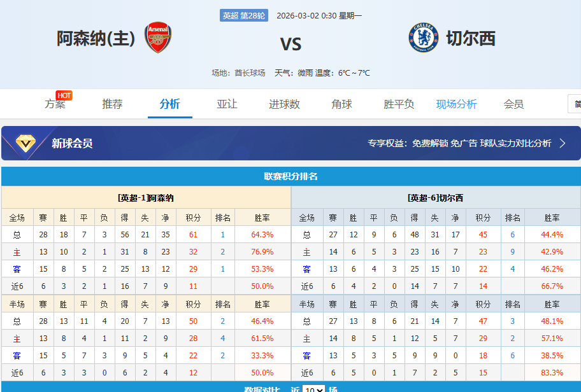
Task: Open the 亚让 tab
Action: 227,104
